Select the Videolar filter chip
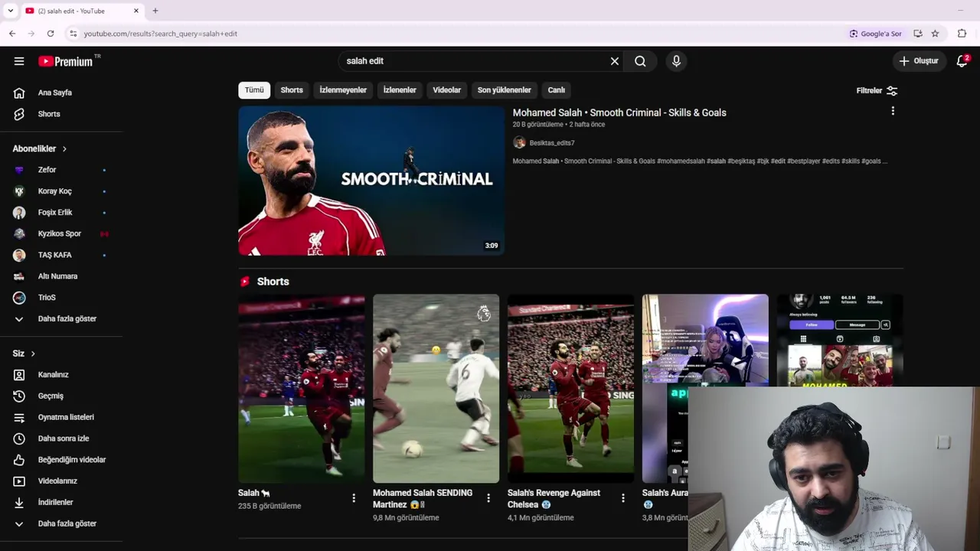The height and width of the screenshot is (551, 980). tap(446, 90)
